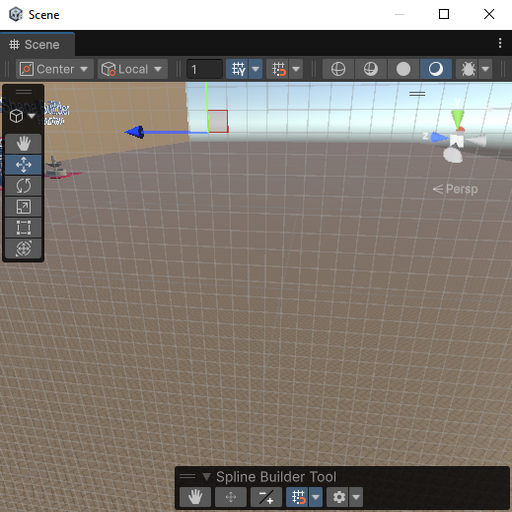Viewport: 512px width, 512px height.
Task: Toggle snapping in Spline Builder Tool
Action: [x=298, y=497]
